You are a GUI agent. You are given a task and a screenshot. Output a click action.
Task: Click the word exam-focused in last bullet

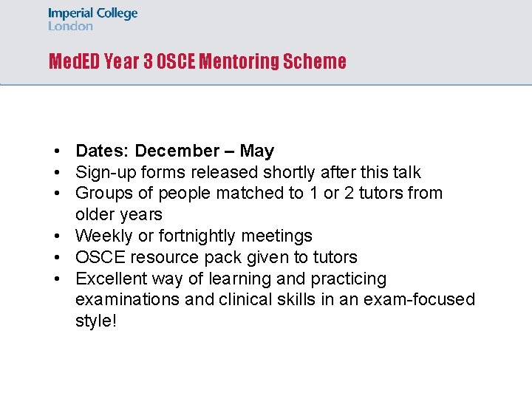(420, 299)
